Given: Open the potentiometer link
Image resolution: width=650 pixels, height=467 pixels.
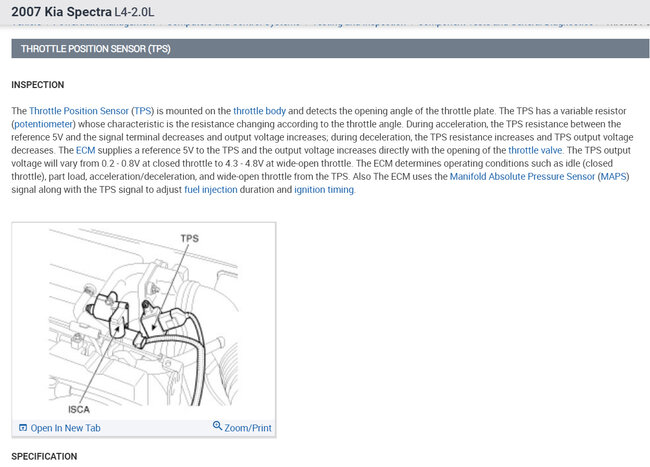Looking at the screenshot, I should coord(44,124).
